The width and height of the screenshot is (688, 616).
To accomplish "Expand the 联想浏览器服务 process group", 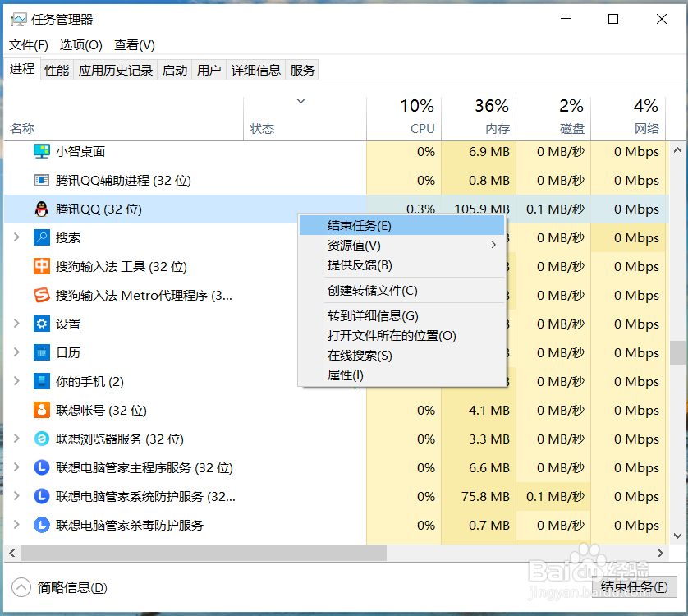I will 16,439.
